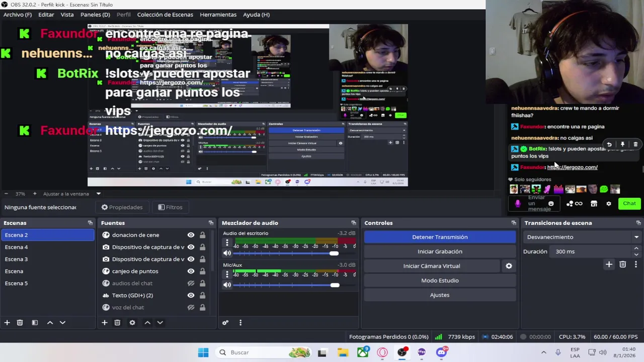Click the purple microphone icon in chat

(x=518, y=204)
